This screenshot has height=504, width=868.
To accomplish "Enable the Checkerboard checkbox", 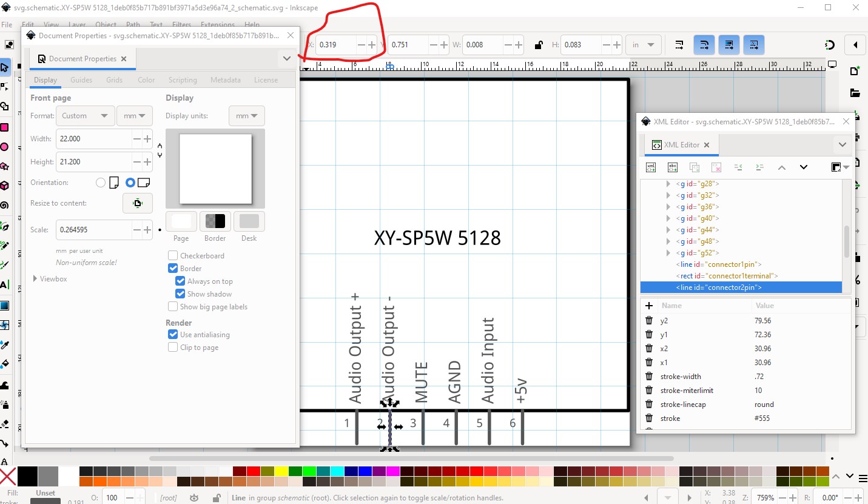I will [x=173, y=256].
